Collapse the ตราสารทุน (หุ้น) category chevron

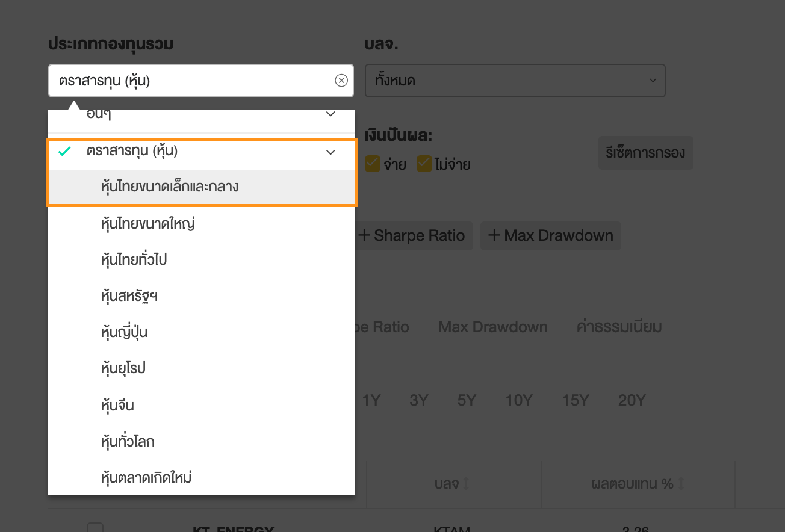click(x=330, y=152)
